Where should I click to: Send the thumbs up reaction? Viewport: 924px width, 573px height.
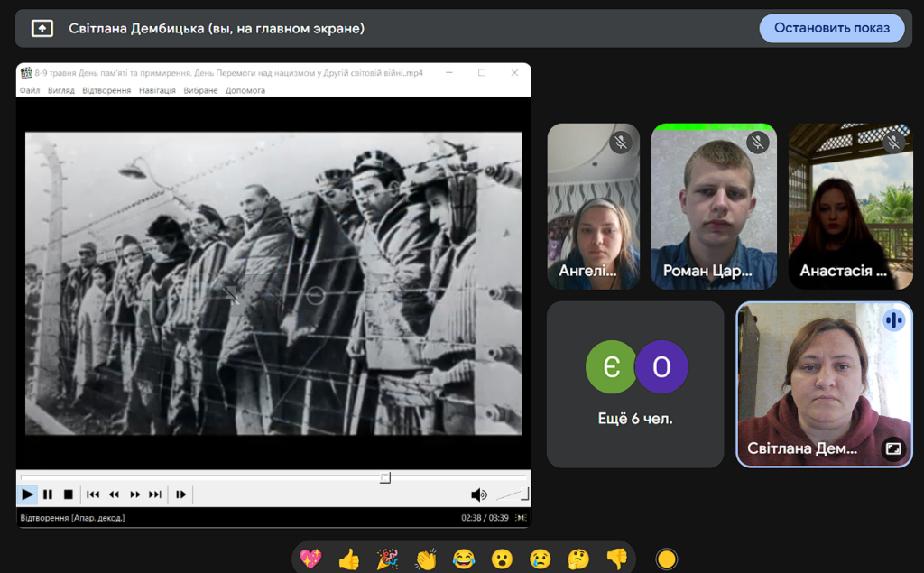click(x=349, y=559)
